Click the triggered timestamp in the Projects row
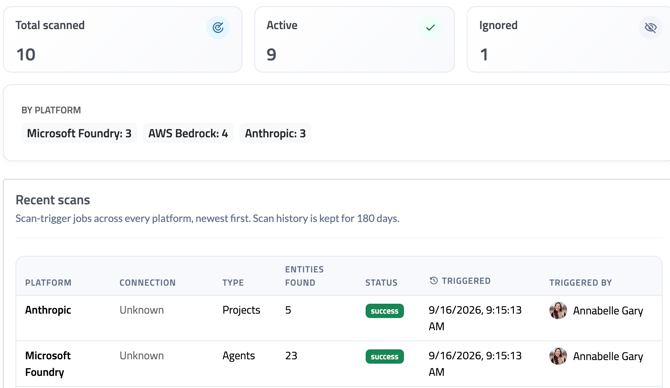 coord(475,318)
